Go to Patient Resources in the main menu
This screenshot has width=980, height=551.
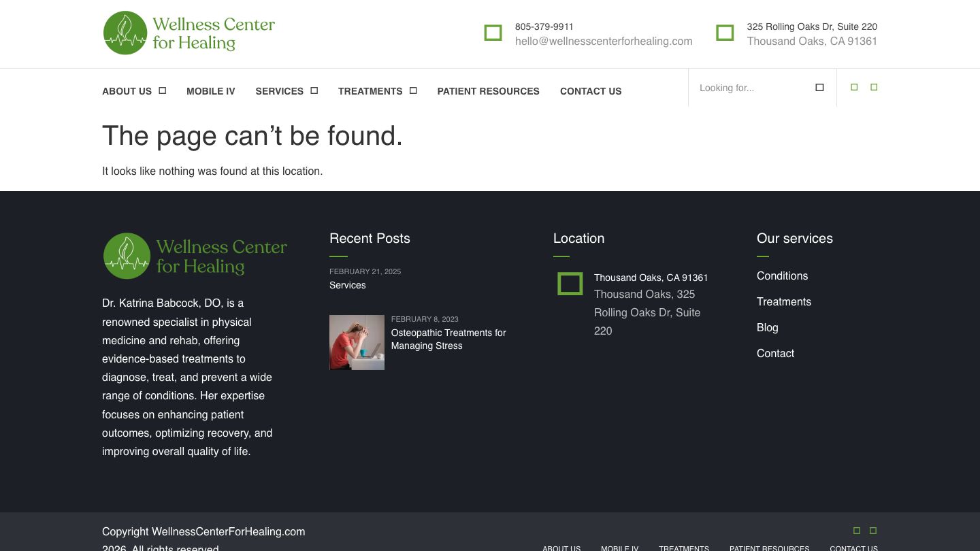click(488, 91)
